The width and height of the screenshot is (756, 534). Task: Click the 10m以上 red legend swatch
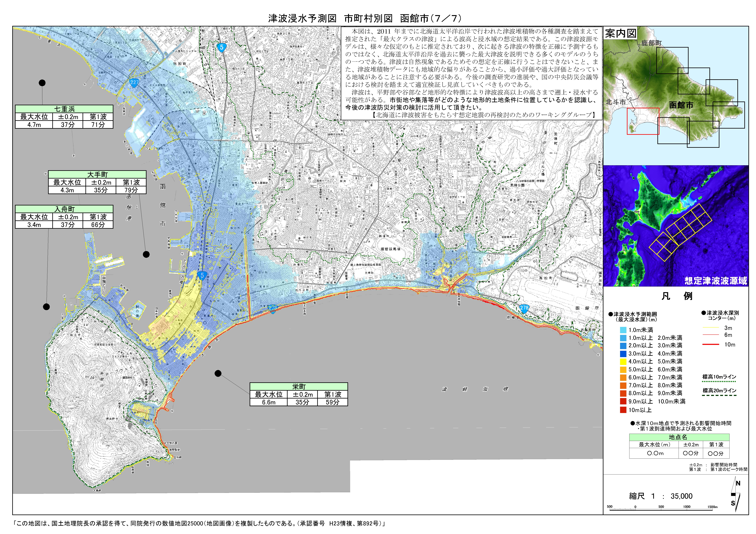tap(623, 410)
